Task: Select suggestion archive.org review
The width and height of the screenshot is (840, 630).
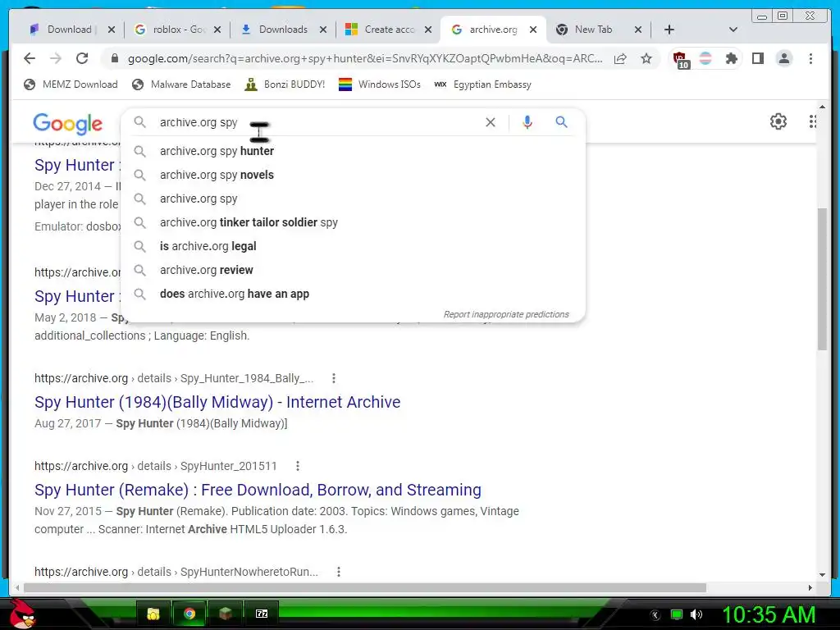Action: [354, 270]
